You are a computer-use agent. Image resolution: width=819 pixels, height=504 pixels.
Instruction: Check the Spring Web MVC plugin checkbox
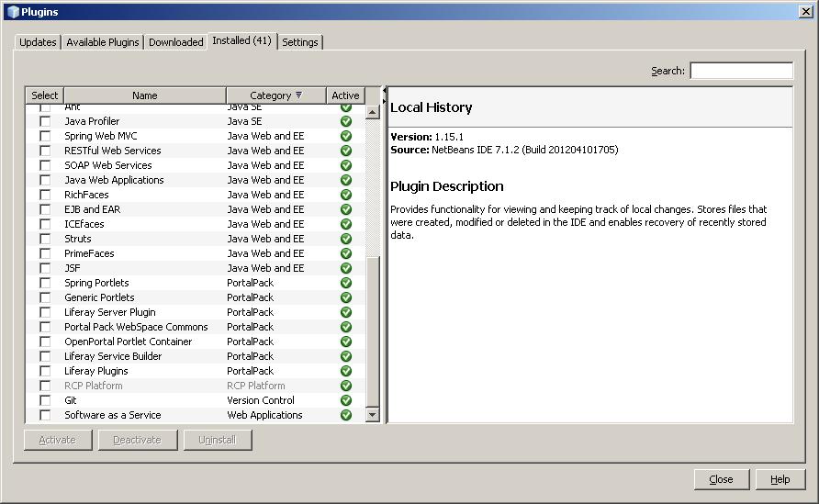44,136
